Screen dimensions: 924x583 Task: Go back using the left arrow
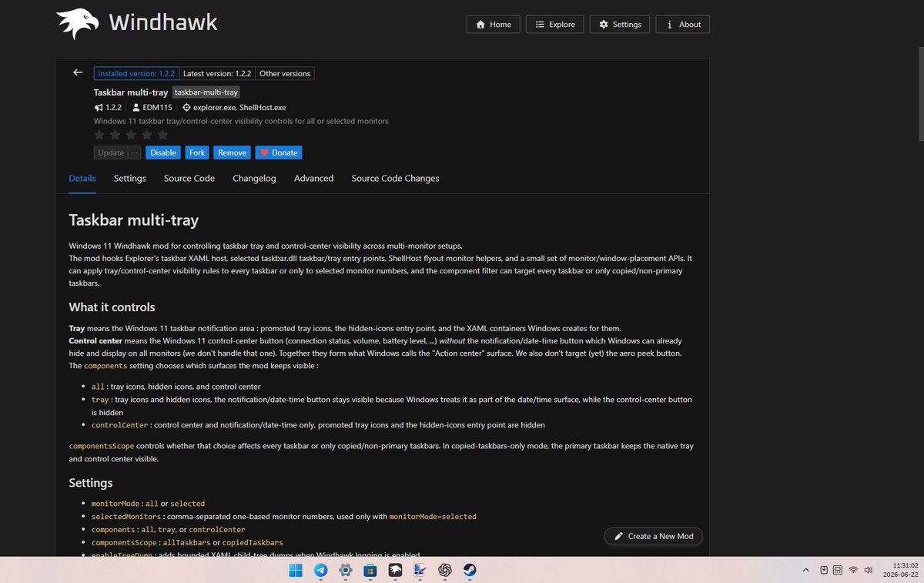(x=78, y=72)
